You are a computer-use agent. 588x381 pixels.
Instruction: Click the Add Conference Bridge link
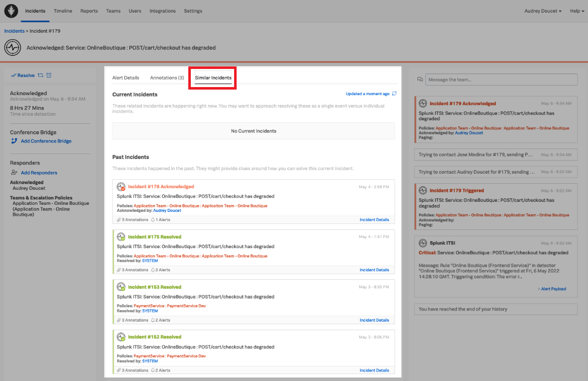coord(46,141)
